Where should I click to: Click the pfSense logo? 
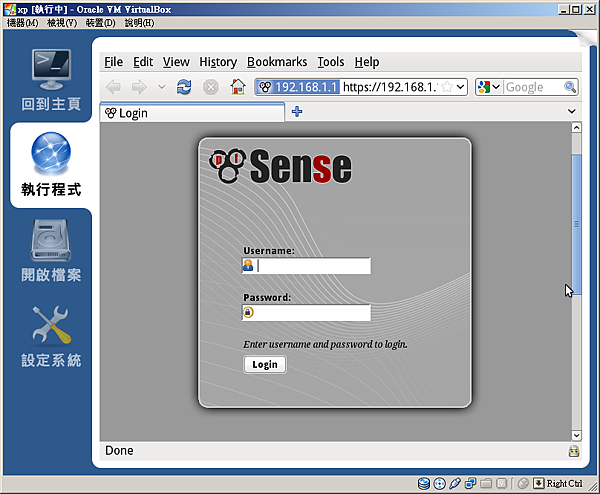point(280,166)
